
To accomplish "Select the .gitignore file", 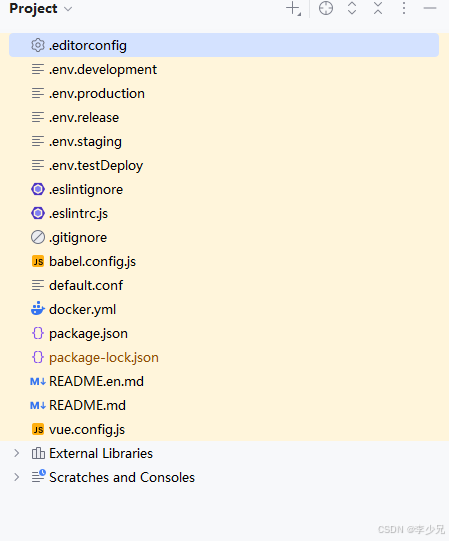I will tap(224, 237).
